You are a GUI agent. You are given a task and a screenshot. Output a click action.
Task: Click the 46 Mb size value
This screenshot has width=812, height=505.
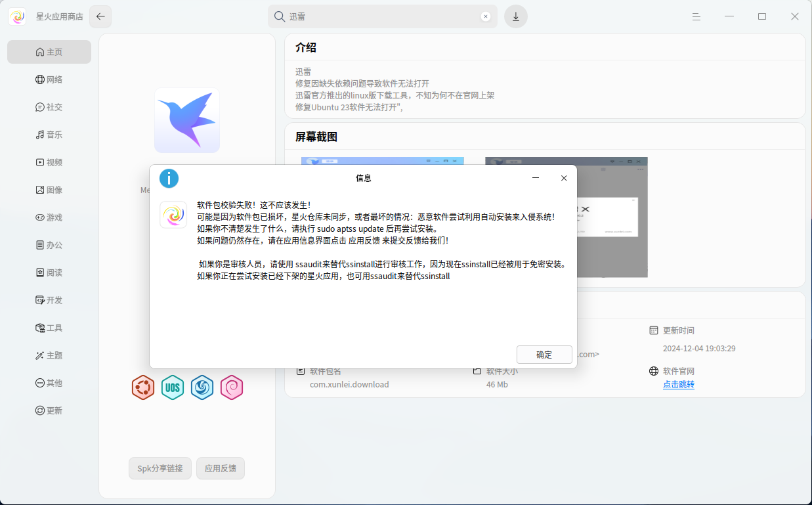497,384
